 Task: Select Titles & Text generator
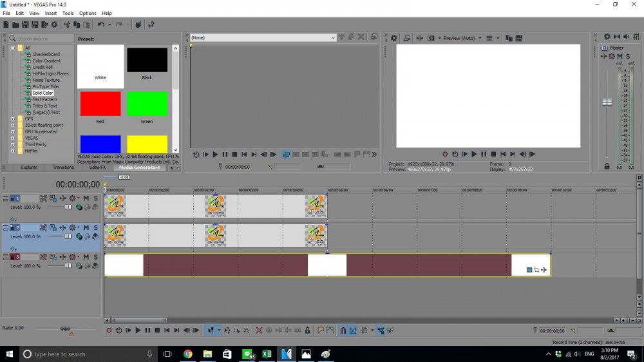[x=45, y=106]
